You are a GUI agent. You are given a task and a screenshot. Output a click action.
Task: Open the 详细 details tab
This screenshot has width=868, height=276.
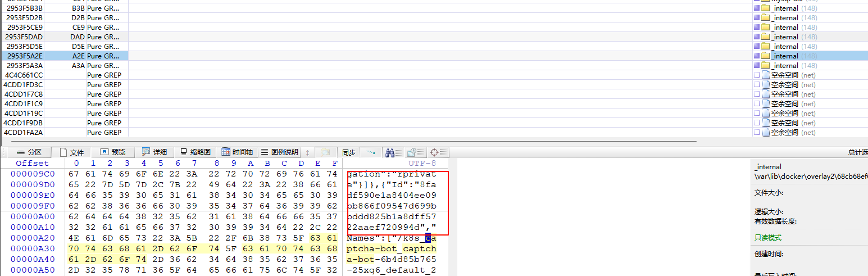point(154,152)
